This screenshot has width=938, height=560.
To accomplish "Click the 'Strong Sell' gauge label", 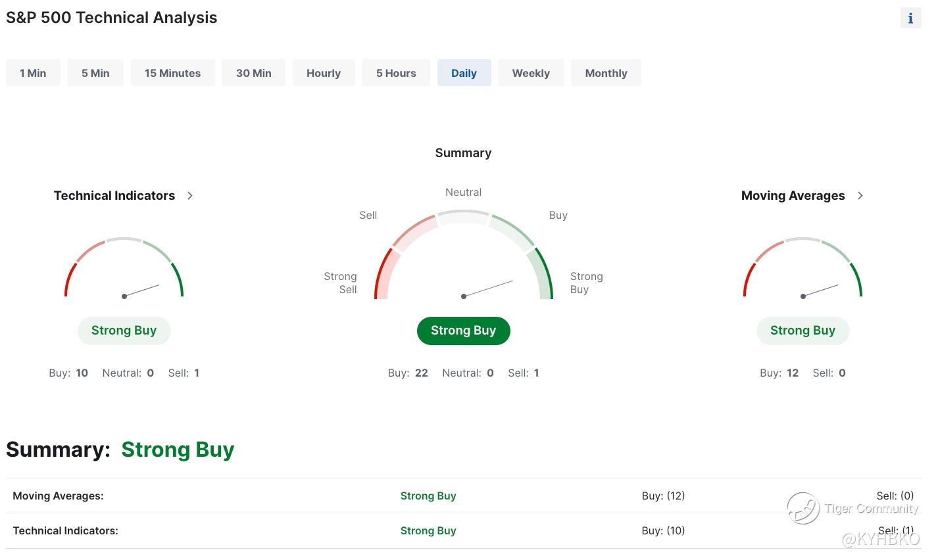I will (340, 283).
